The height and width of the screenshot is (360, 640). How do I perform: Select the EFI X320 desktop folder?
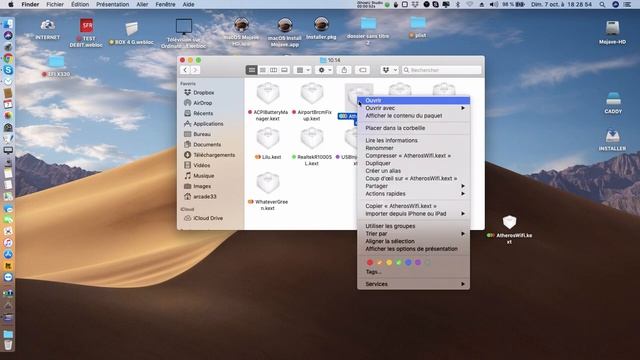pos(56,62)
